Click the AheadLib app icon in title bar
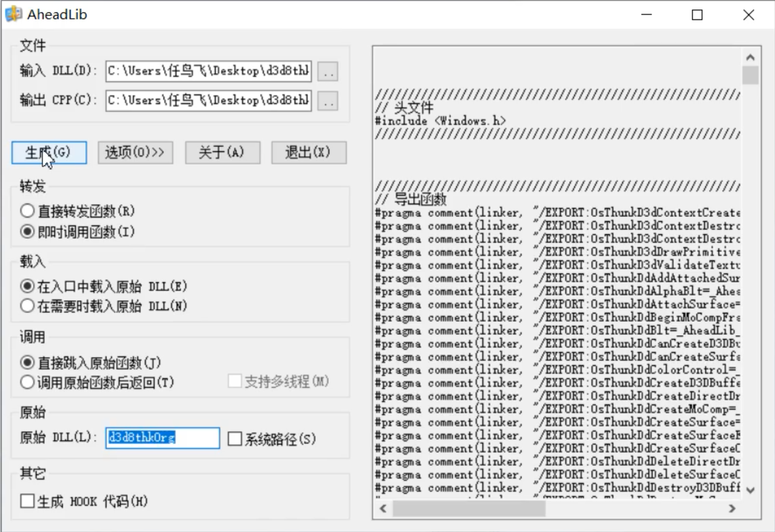Image resolution: width=775 pixels, height=532 pixels. coord(14,14)
